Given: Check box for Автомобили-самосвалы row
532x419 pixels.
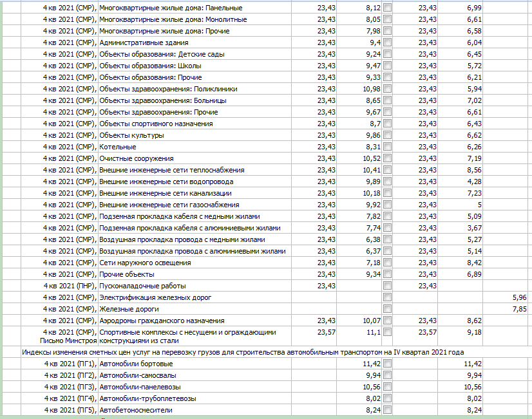Looking at the screenshot, I should (x=387, y=375).
